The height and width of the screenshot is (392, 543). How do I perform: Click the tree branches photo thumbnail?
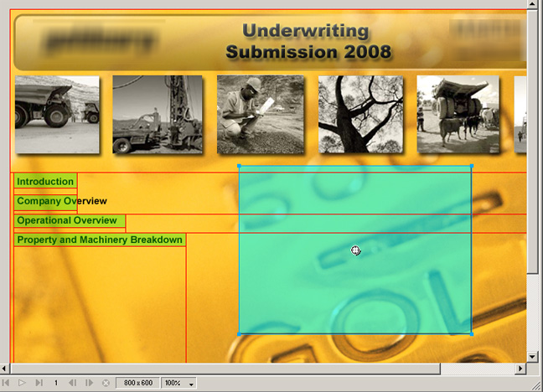pyautogui.click(x=361, y=115)
